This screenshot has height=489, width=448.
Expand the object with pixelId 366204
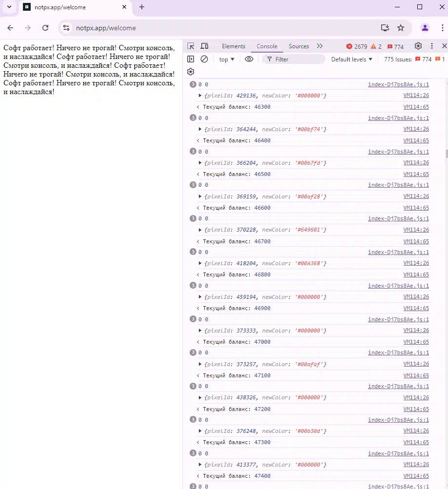click(200, 163)
